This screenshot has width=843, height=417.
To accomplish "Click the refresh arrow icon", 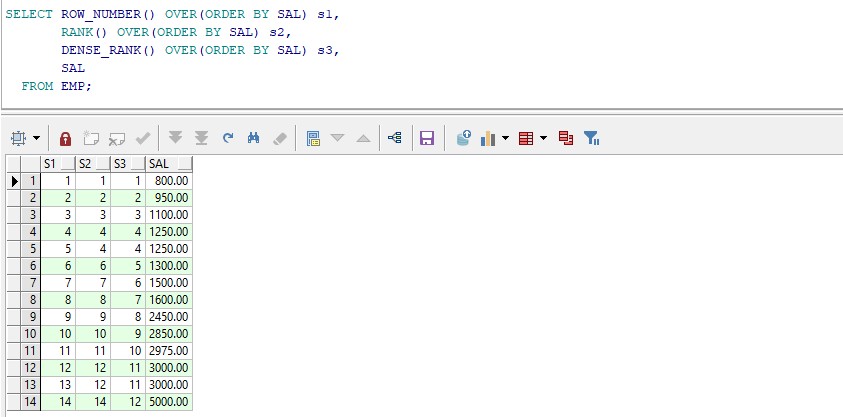I will pos(228,138).
